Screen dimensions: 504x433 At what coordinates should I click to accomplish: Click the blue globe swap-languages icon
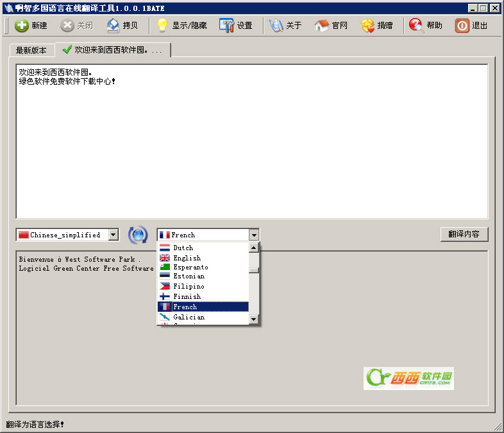[x=138, y=235]
